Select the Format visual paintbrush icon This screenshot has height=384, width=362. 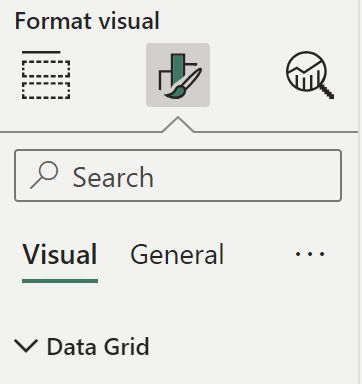pos(178,75)
